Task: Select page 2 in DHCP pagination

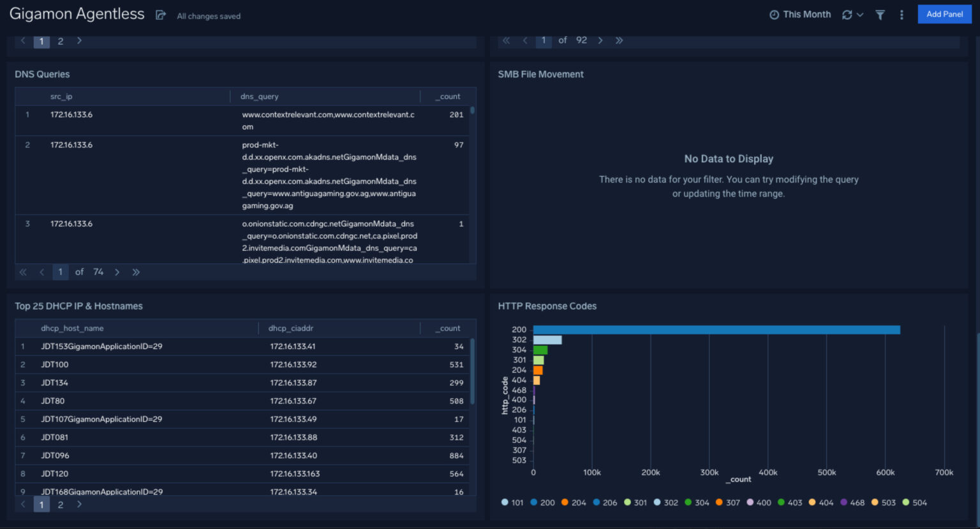Action: click(x=61, y=504)
